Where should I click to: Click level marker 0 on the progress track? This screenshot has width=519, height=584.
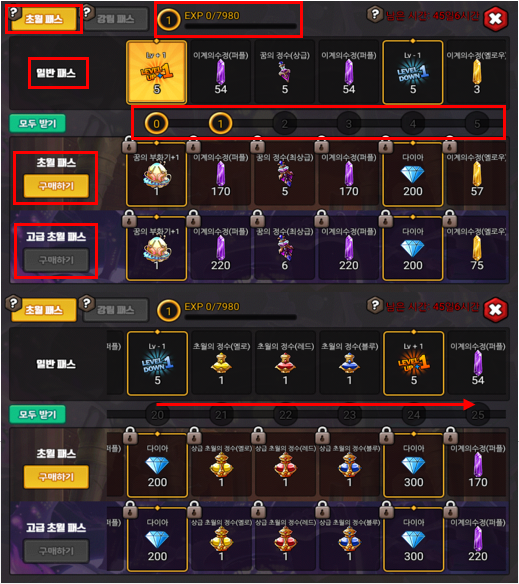(156, 123)
